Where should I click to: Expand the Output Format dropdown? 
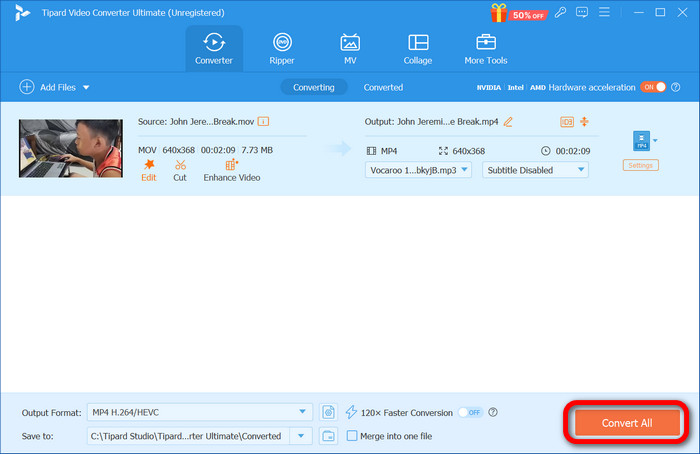pos(304,412)
